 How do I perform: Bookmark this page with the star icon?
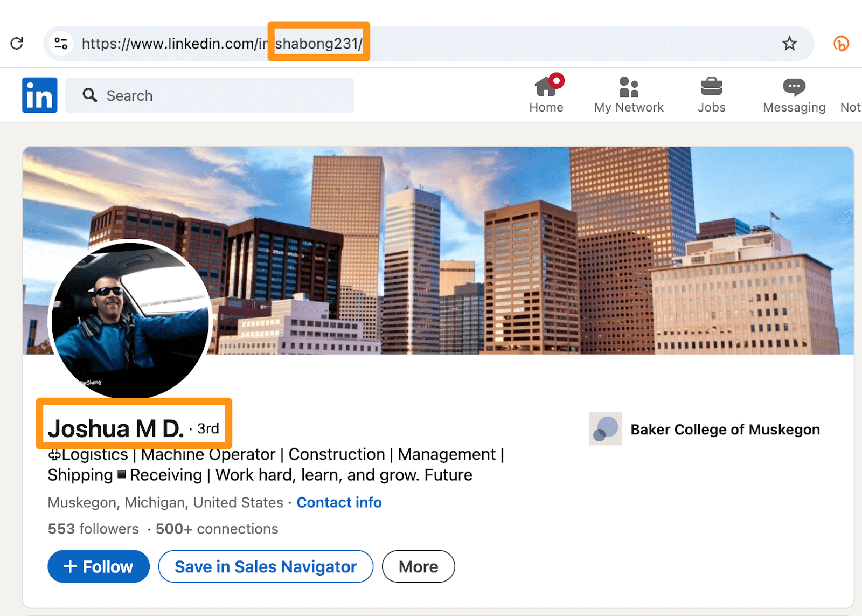click(x=789, y=43)
